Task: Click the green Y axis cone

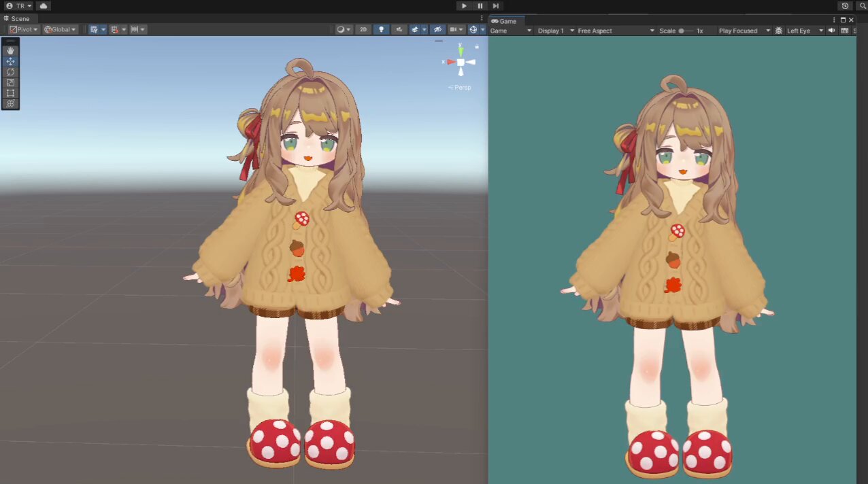Action: pos(461,50)
